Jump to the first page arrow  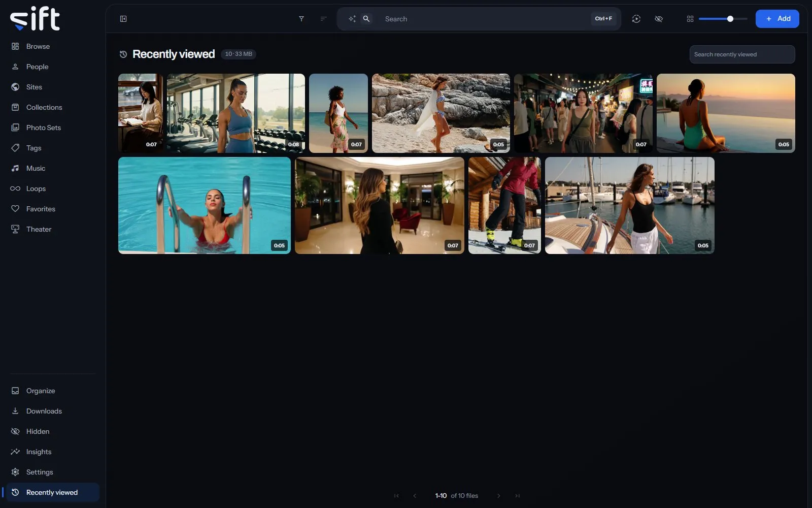(396, 496)
